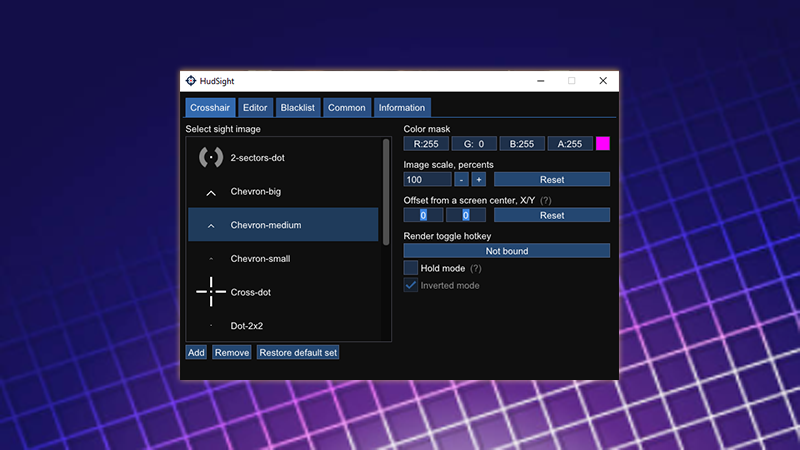Select the 2-sectors-dot crosshair icon
800x450 pixels.
click(x=210, y=157)
